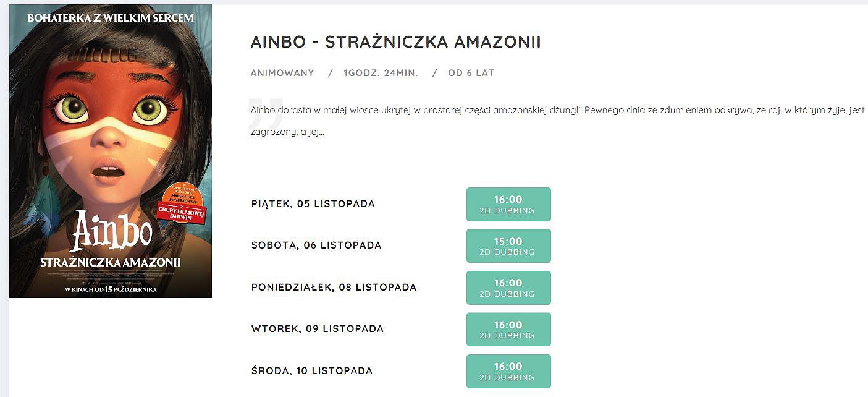Image resolution: width=868 pixels, height=397 pixels.
Task: Reserve the Wednesday 10 Listopada 16:00 showing
Action: tap(508, 371)
